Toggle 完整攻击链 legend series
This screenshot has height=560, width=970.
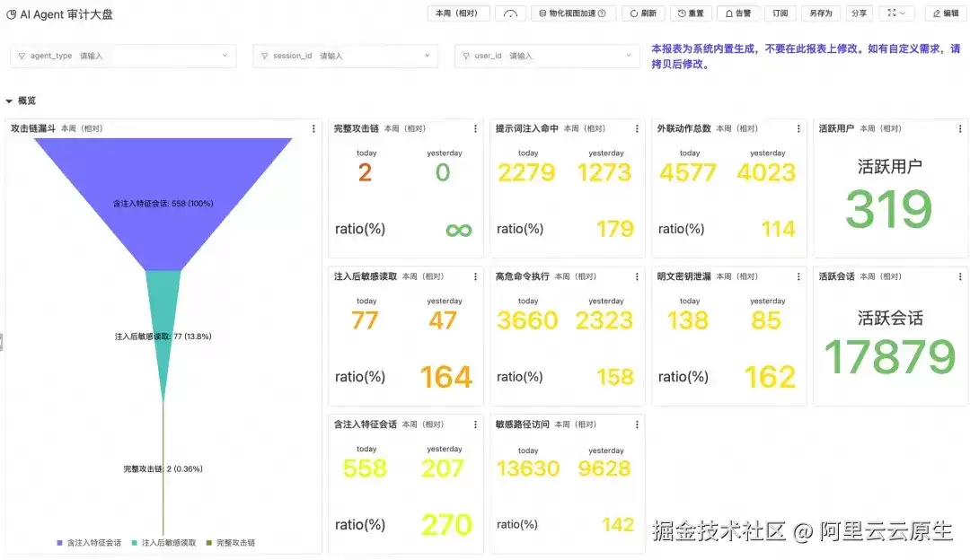231,543
